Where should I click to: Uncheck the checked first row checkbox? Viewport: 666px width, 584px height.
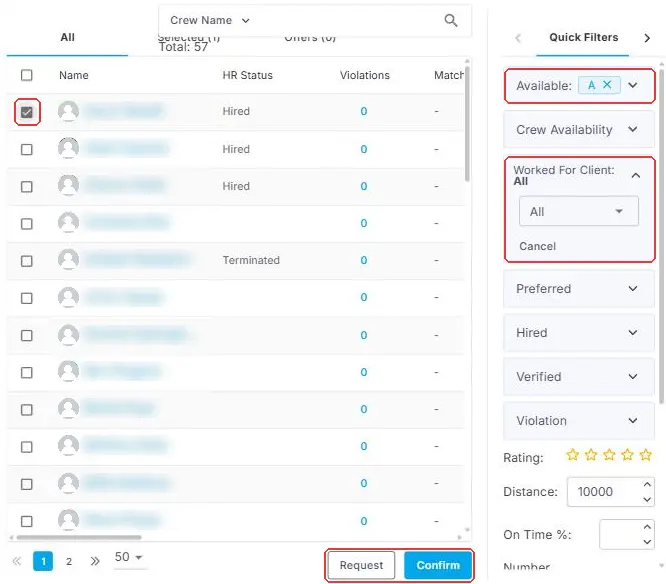pos(27,112)
